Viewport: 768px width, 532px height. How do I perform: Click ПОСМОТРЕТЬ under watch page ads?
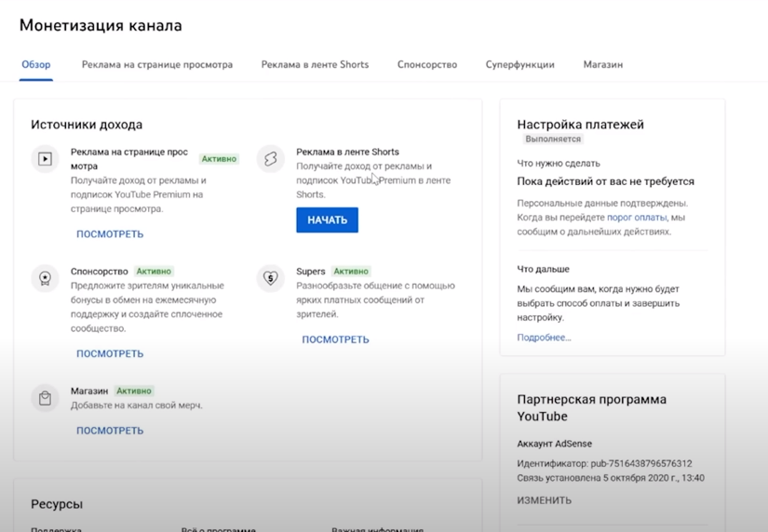tap(110, 234)
